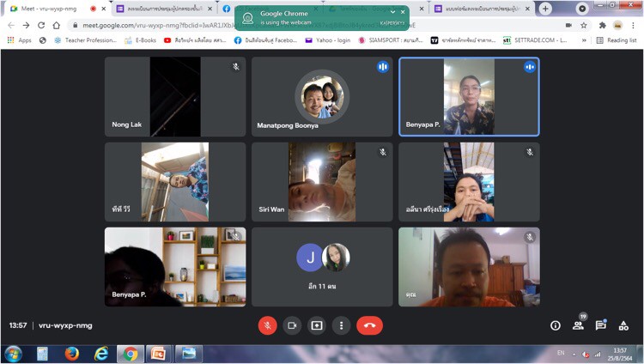644x364 pixels.
Task: Open the Reading list
Action: pyautogui.click(x=617, y=39)
